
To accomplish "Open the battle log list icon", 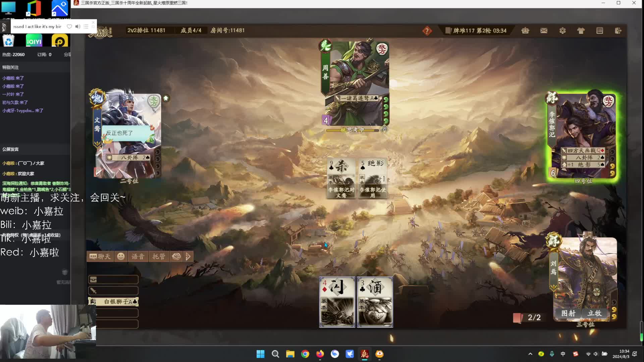I will click(x=600, y=31).
